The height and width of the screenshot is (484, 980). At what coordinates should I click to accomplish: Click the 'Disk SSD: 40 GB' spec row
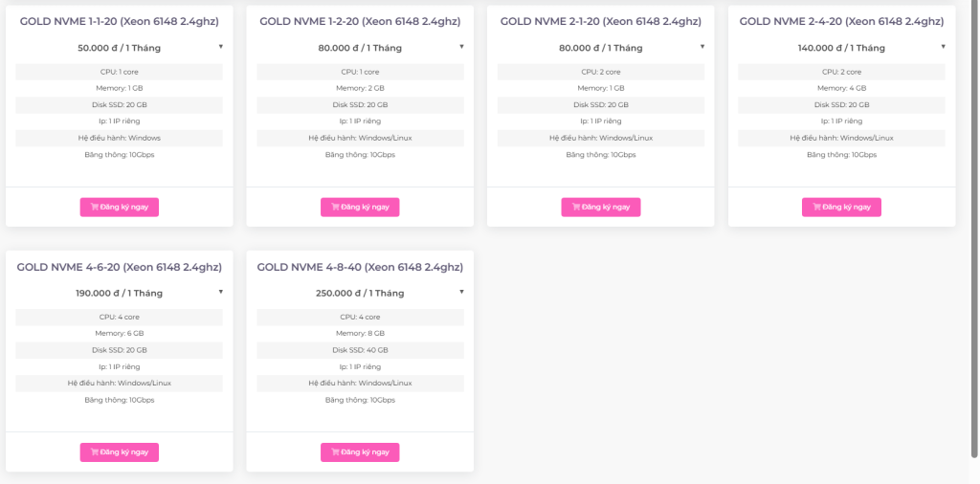(x=360, y=350)
